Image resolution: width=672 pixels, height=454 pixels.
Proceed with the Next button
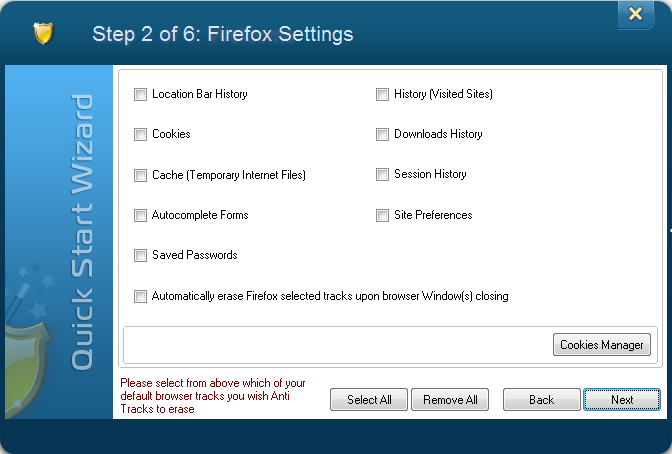(622, 400)
